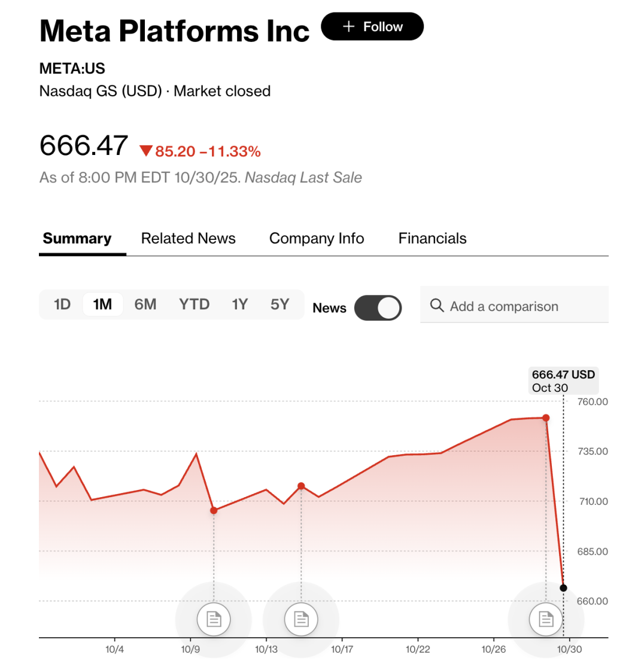This screenshot has width=644, height=670.
Task: Select the 1D chart range
Action: coord(62,304)
